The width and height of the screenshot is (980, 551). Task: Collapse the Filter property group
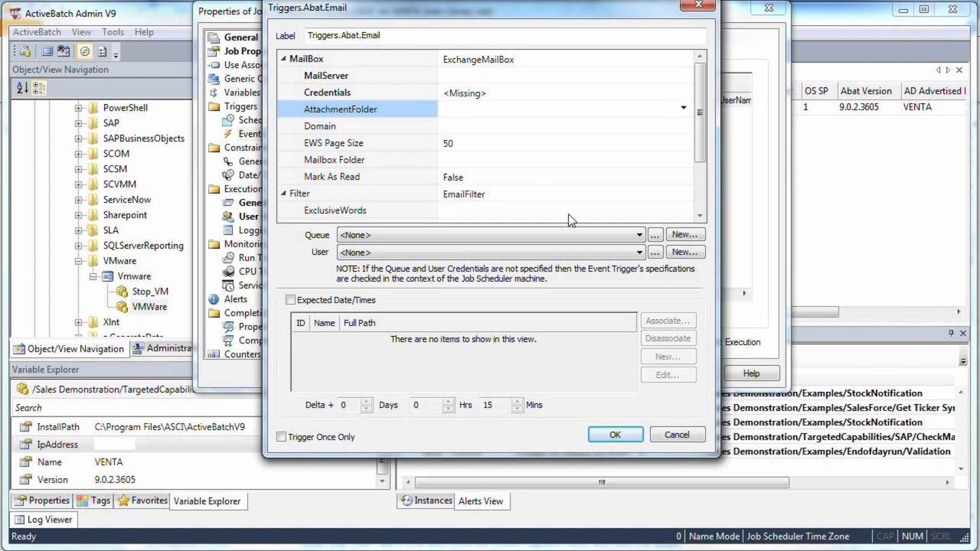[x=284, y=194]
